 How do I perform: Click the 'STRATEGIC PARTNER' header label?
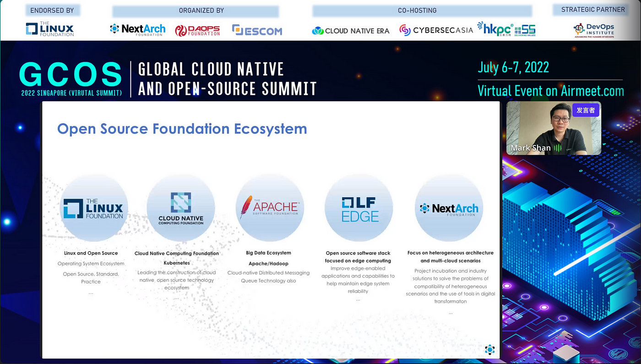[x=593, y=9]
